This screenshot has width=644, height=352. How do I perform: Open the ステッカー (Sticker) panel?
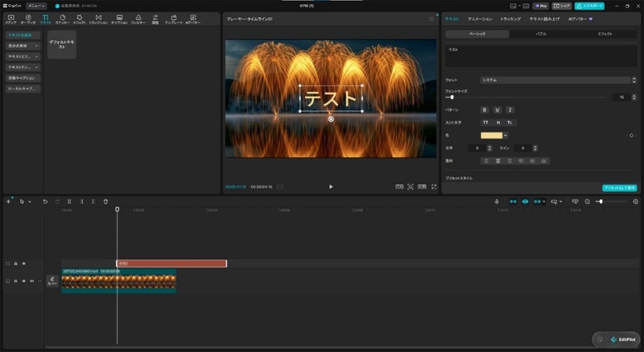[x=63, y=19]
